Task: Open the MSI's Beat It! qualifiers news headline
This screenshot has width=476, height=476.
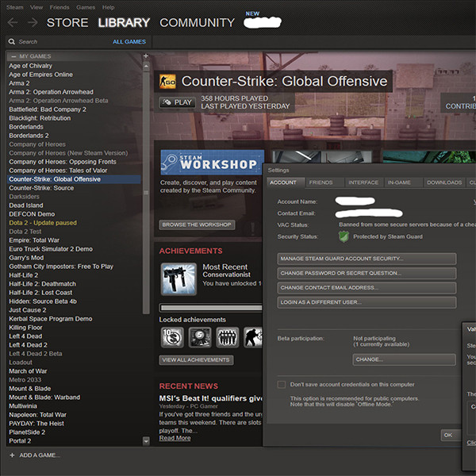Action: click(x=211, y=398)
